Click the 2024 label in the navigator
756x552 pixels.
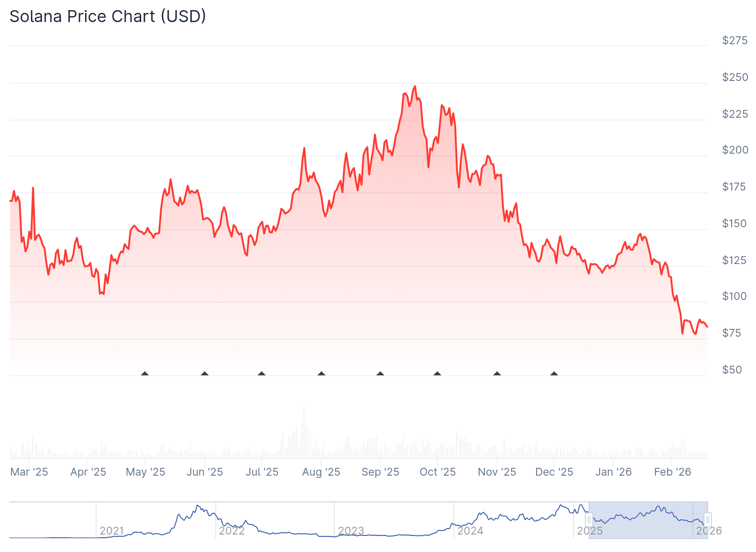[470, 531]
